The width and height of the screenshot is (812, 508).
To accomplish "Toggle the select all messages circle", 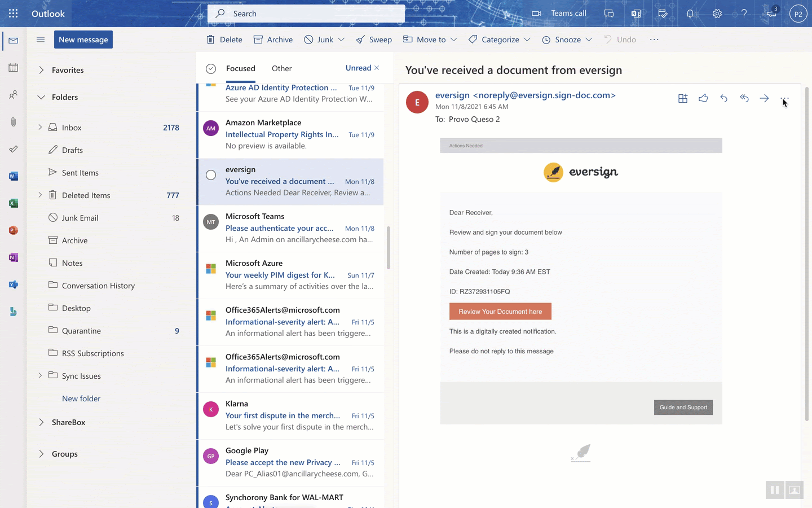I will (x=211, y=69).
